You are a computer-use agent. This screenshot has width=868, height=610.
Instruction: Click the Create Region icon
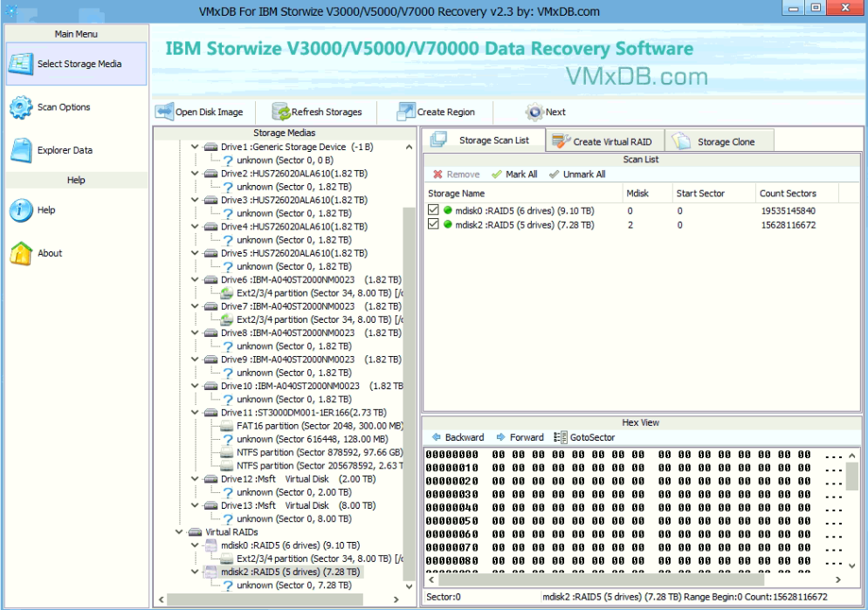click(406, 112)
